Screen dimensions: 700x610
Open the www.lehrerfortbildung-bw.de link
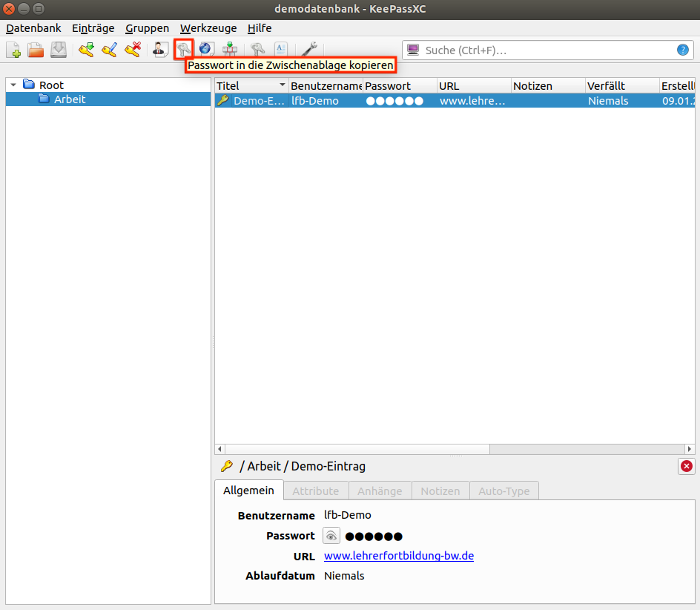tap(399, 556)
